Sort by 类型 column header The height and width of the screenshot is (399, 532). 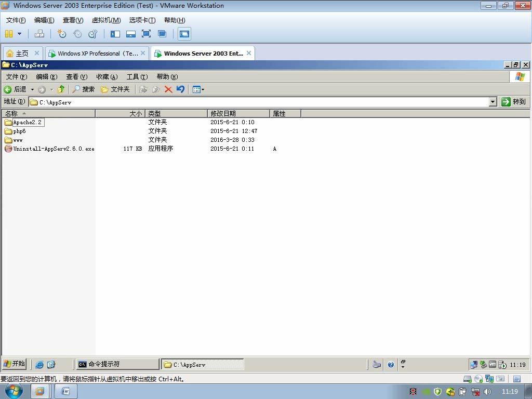tap(176, 114)
